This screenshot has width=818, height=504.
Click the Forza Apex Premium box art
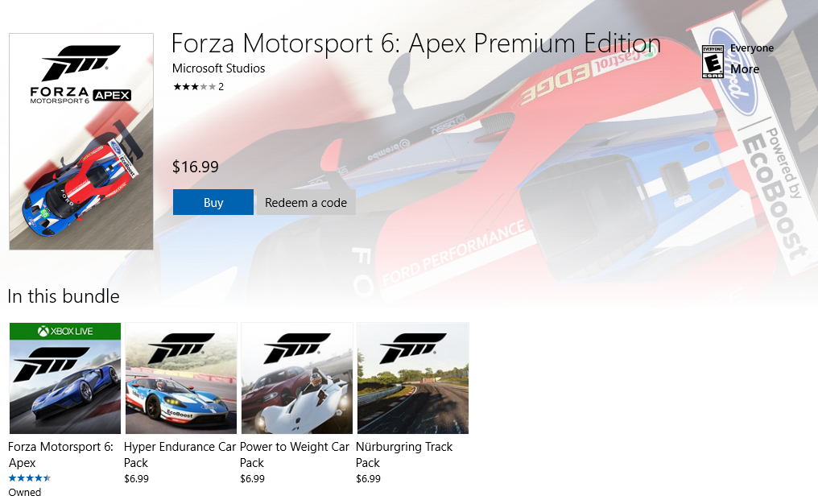point(81,142)
